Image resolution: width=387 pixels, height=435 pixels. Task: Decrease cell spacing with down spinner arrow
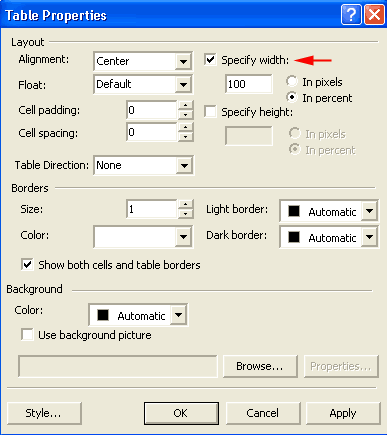point(186,137)
